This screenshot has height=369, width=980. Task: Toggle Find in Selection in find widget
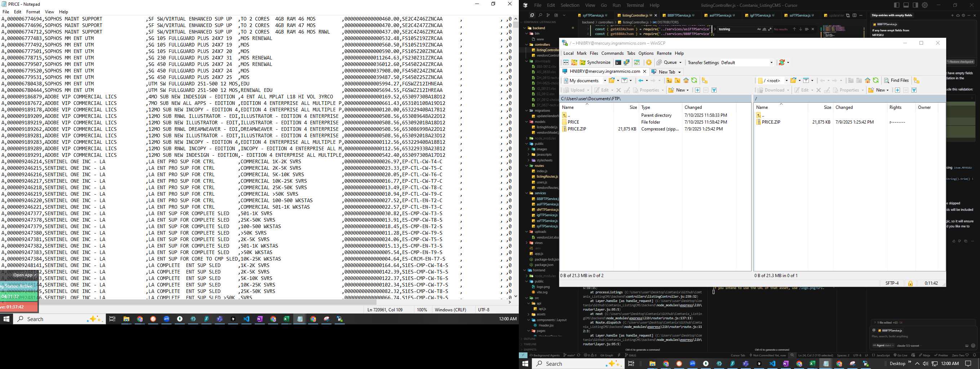(807, 29)
